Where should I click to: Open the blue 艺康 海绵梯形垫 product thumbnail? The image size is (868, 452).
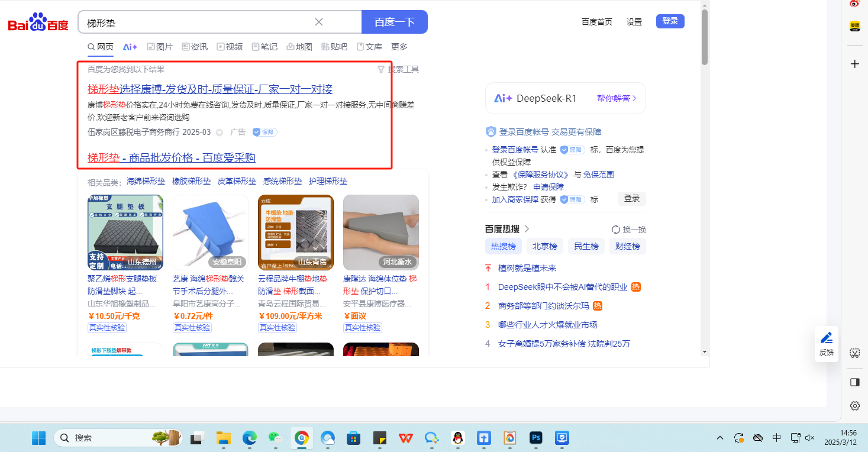tap(211, 233)
